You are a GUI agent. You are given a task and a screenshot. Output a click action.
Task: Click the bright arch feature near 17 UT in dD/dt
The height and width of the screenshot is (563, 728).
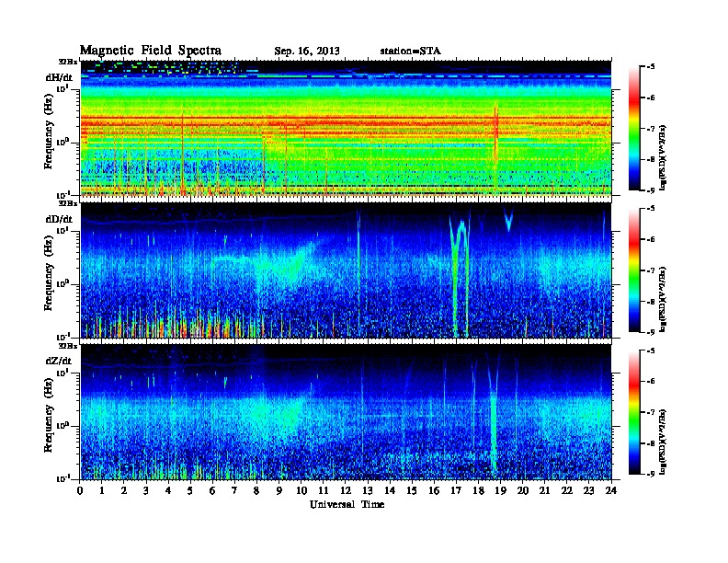pos(460,274)
